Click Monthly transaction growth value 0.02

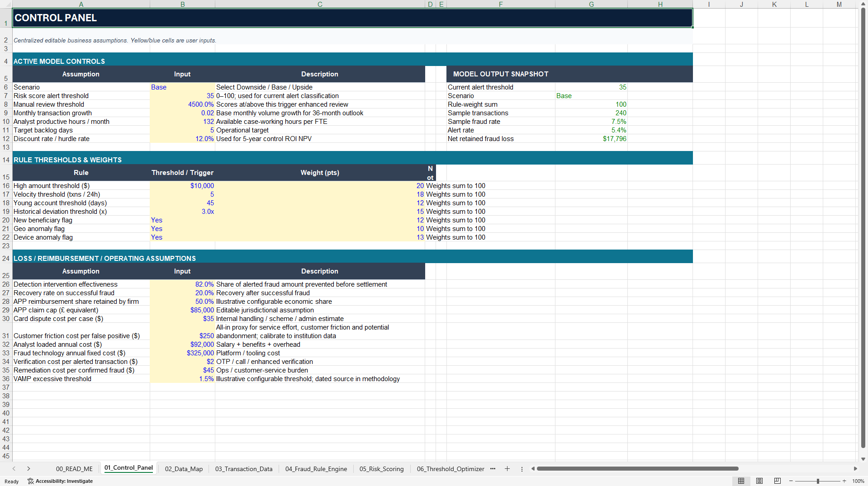point(182,113)
